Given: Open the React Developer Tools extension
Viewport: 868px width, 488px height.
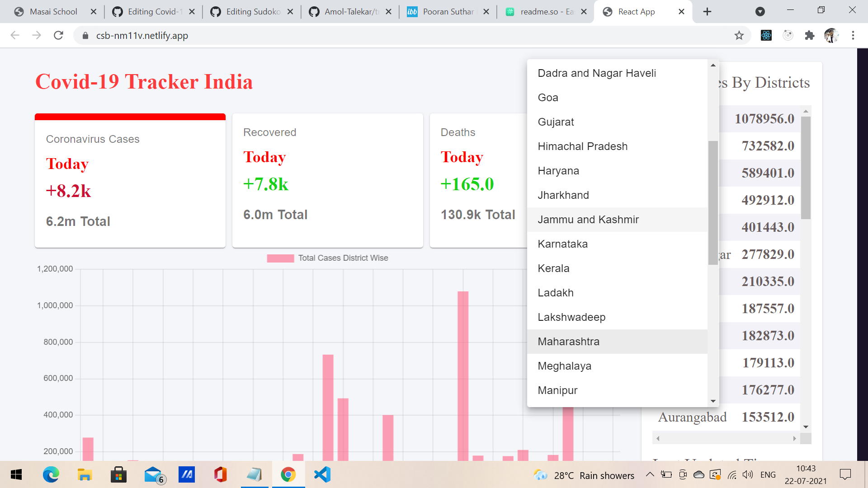Looking at the screenshot, I should coord(766,35).
